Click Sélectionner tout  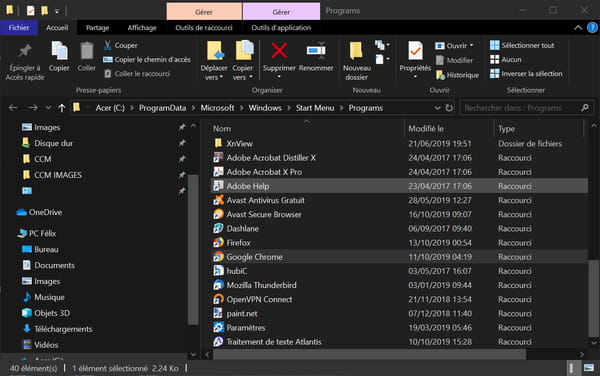pos(522,45)
